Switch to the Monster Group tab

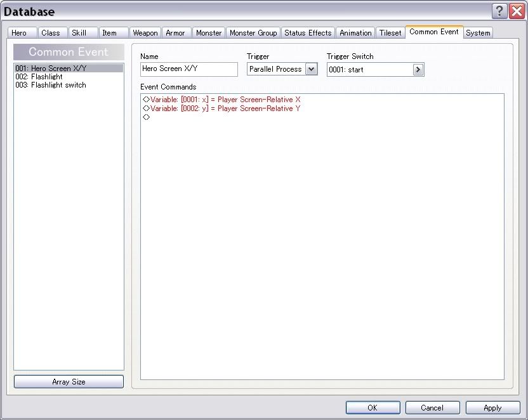253,33
